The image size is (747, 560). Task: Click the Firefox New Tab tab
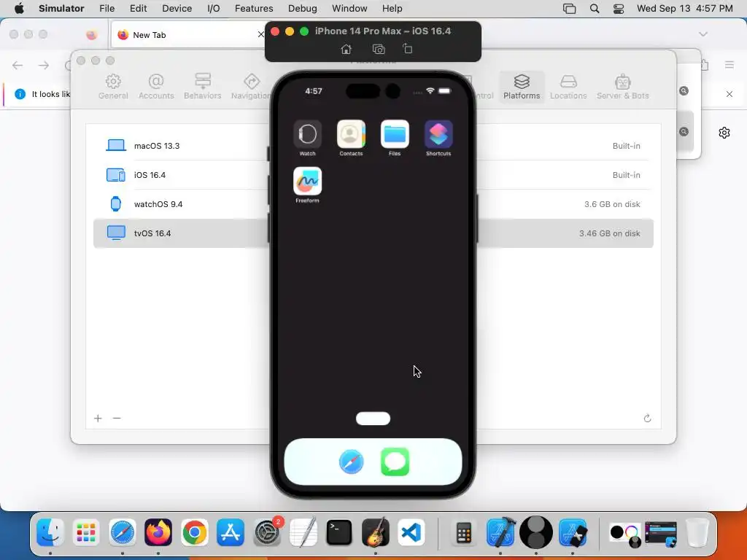pyautogui.click(x=188, y=35)
